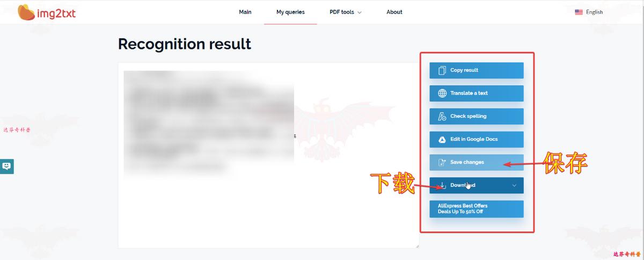Open the chat support widget
The width and height of the screenshot is (644, 260).
pyautogui.click(x=6, y=167)
